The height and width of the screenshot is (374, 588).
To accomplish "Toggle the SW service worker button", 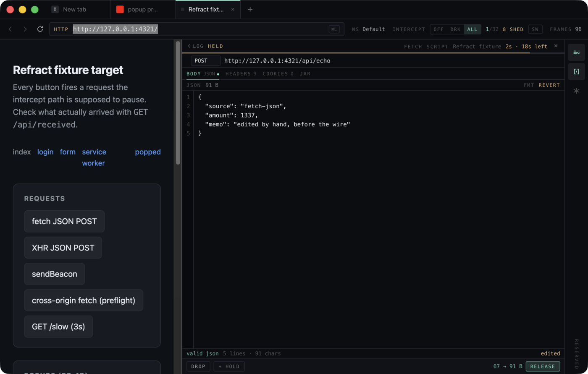I will 535,29.
